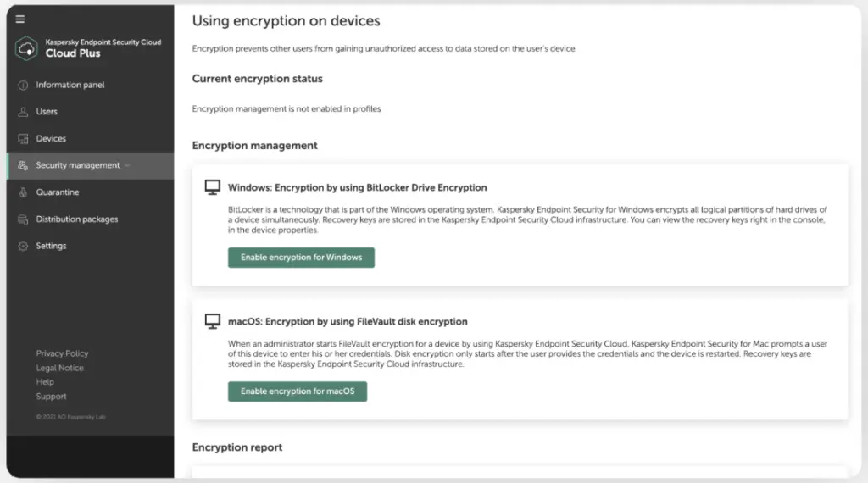Viewport: 868px width, 483px height.
Task: Open the Privacy Policy link
Action: point(62,353)
